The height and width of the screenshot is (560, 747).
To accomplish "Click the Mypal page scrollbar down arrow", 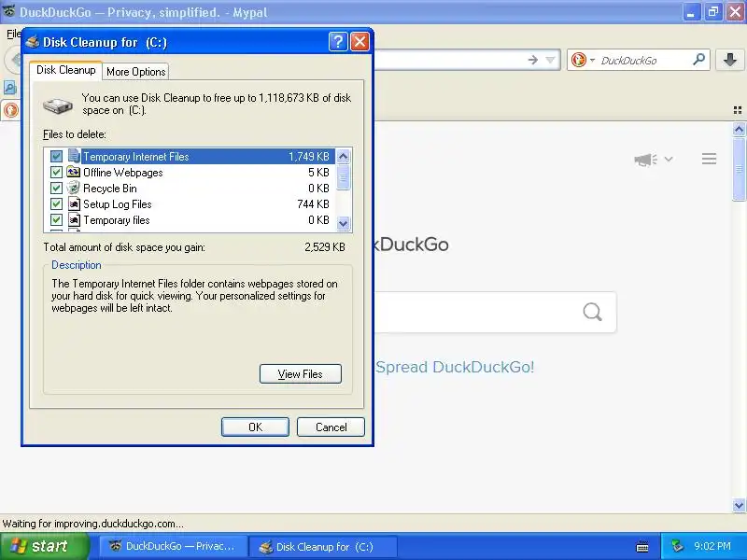I will [x=739, y=505].
